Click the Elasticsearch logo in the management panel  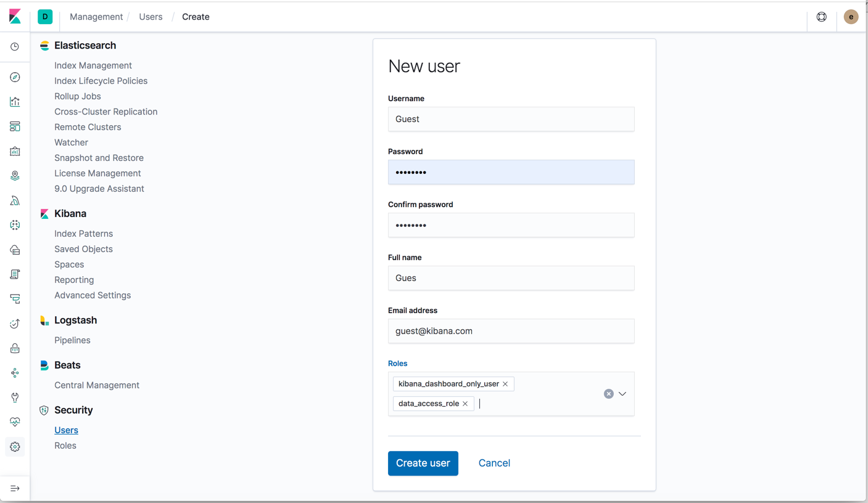(43, 45)
